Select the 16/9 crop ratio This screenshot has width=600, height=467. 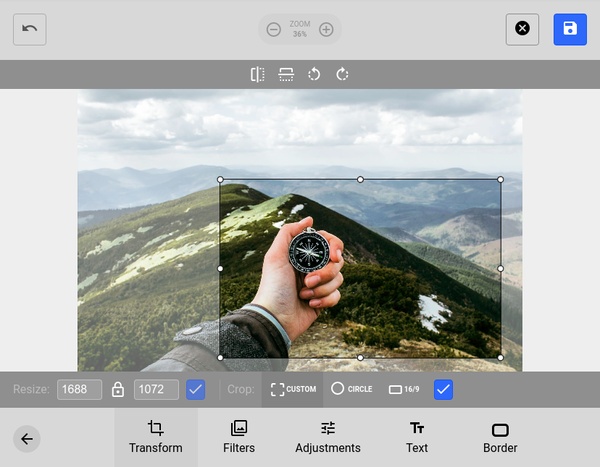pyautogui.click(x=404, y=389)
